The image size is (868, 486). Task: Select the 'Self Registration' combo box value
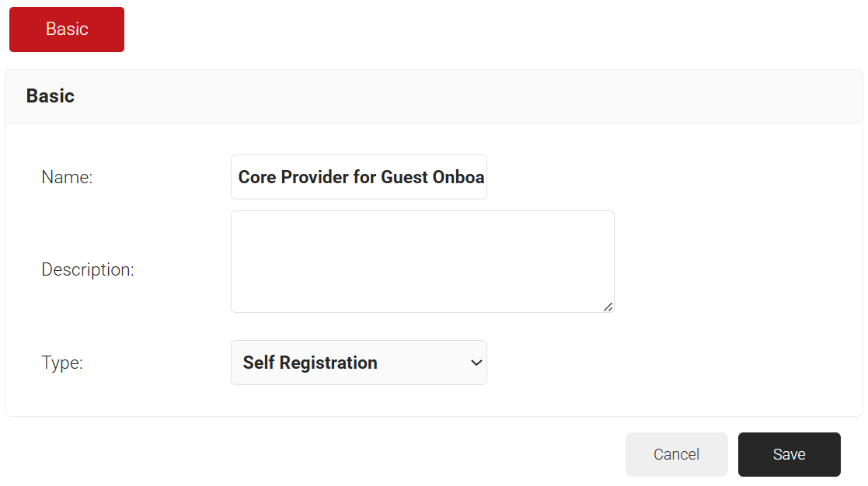tap(310, 363)
